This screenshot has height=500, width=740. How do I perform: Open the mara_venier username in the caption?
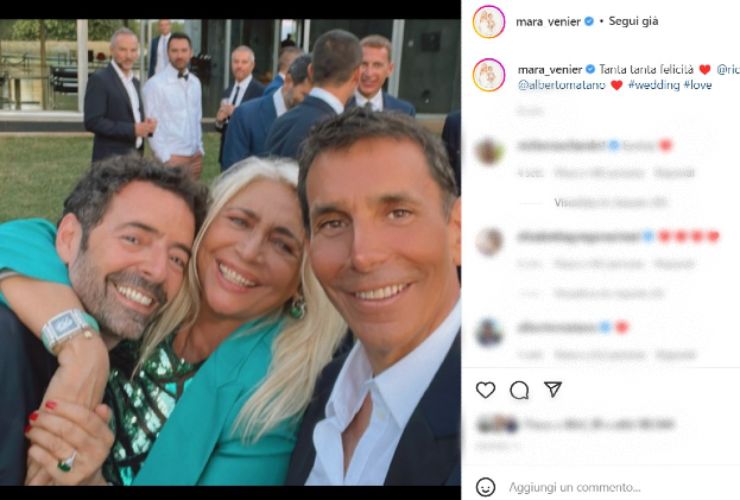(549, 69)
